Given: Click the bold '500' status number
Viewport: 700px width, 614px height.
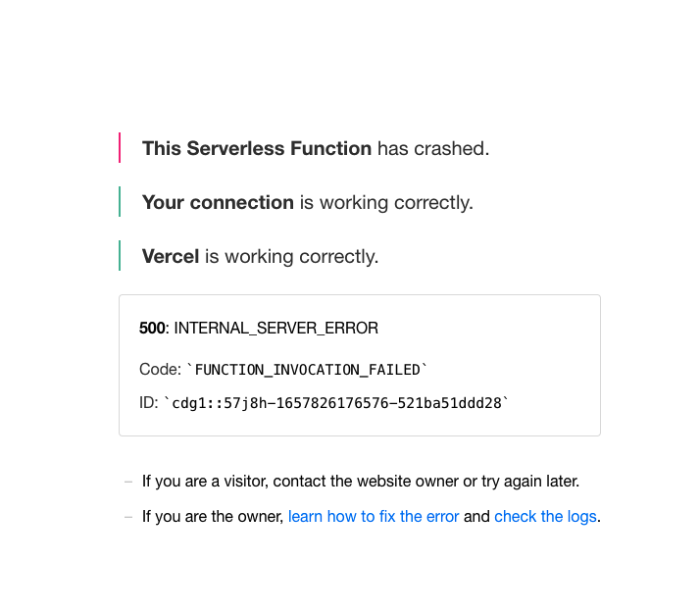Looking at the screenshot, I should [152, 328].
